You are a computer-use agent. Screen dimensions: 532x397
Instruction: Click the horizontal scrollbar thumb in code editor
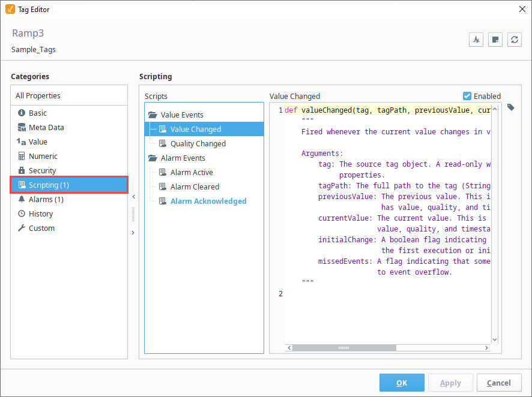(x=344, y=348)
